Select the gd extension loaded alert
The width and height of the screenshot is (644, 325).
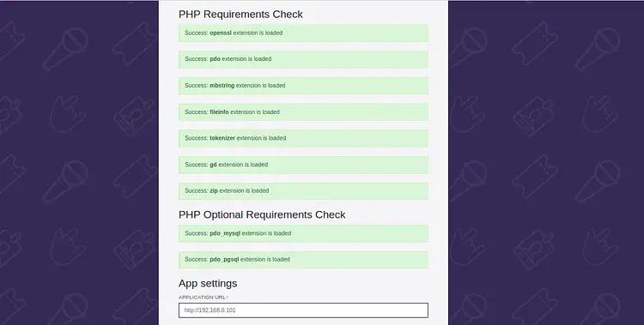[x=303, y=165]
